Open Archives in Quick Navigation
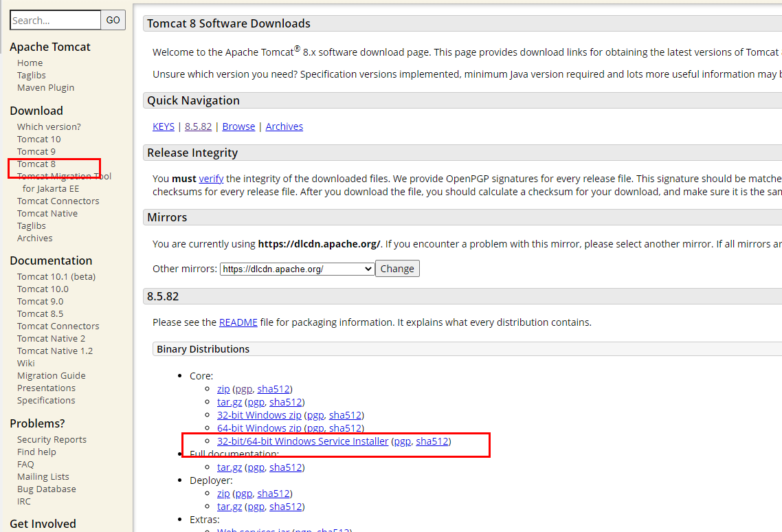Image resolution: width=782 pixels, height=532 pixels. coord(284,126)
